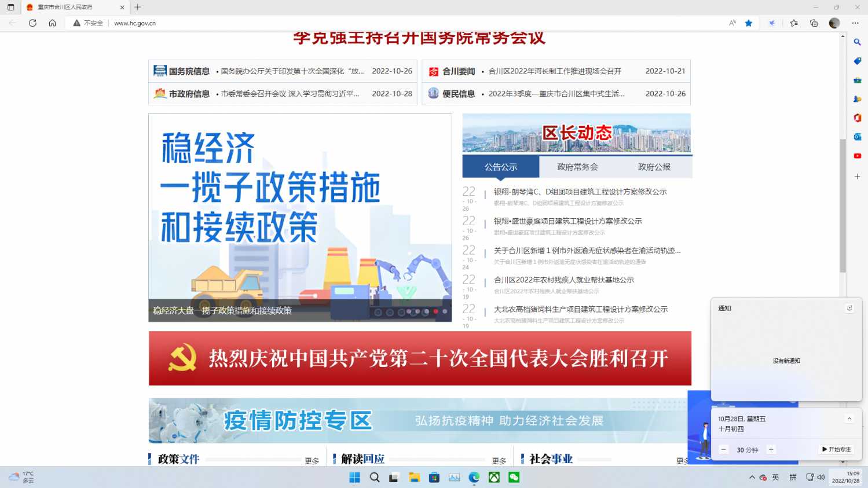Show hidden tray icons chevron

752,478
